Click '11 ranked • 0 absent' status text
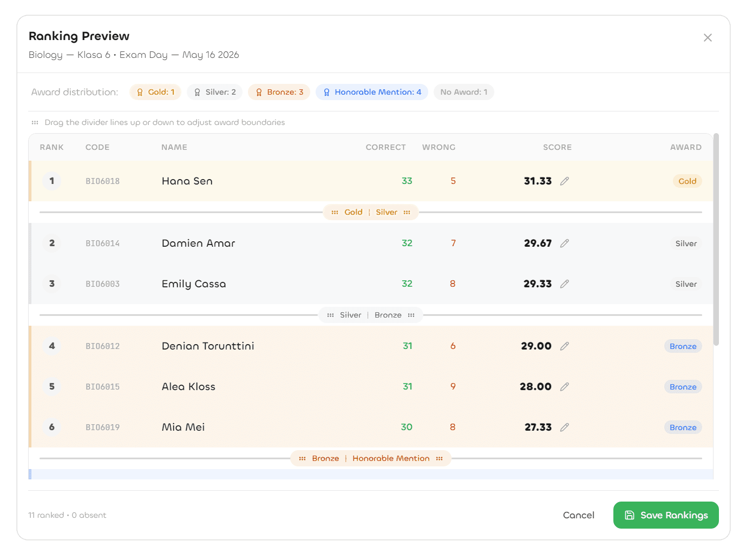 point(67,515)
